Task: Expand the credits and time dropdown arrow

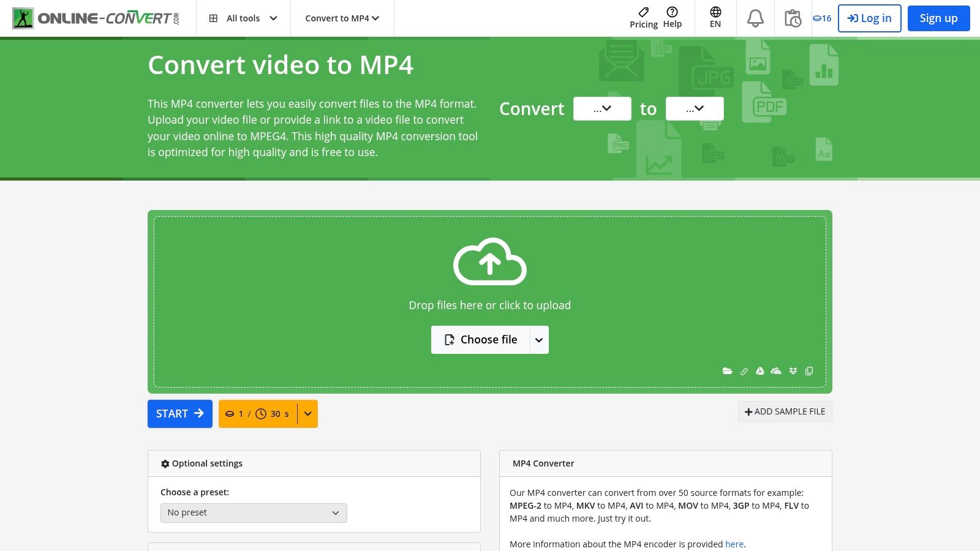Action: tap(307, 414)
